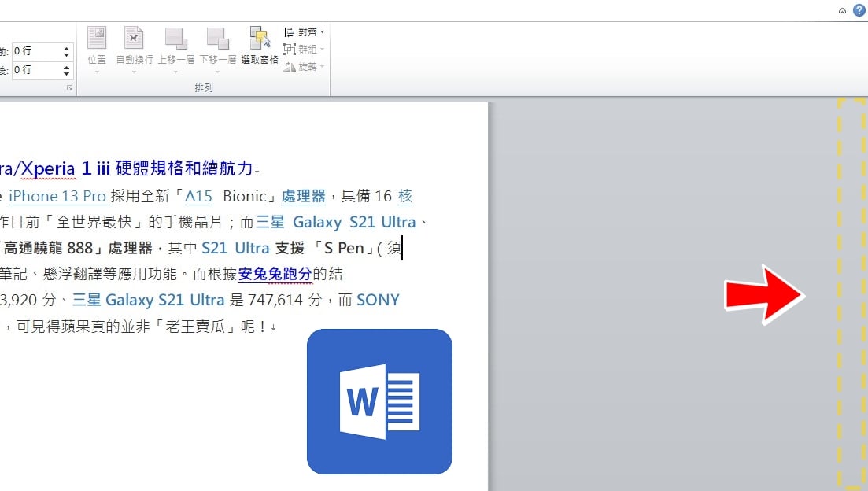
Task: Follow the 安兔兔跑分 hyperlink
Action: click(275, 274)
